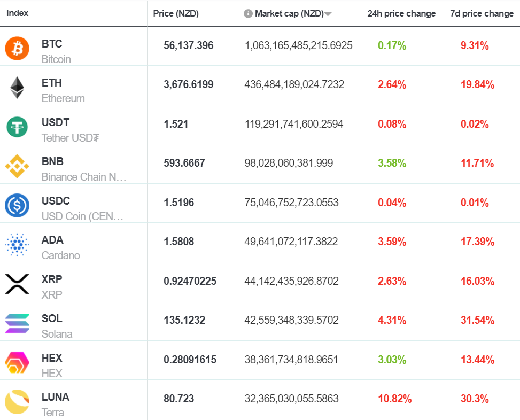Click market cap 38,361,734,818.9651

[x=291, y=360]
